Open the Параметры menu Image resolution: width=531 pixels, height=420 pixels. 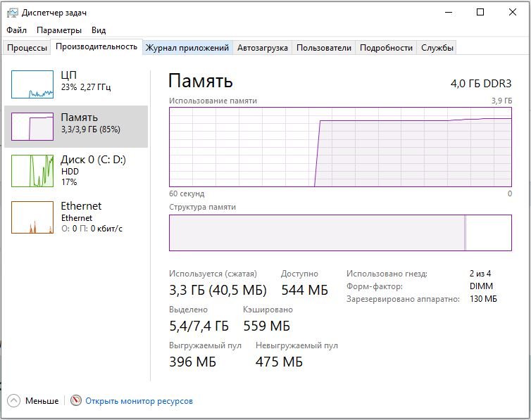pyautogui.click(x=59, y=30)
